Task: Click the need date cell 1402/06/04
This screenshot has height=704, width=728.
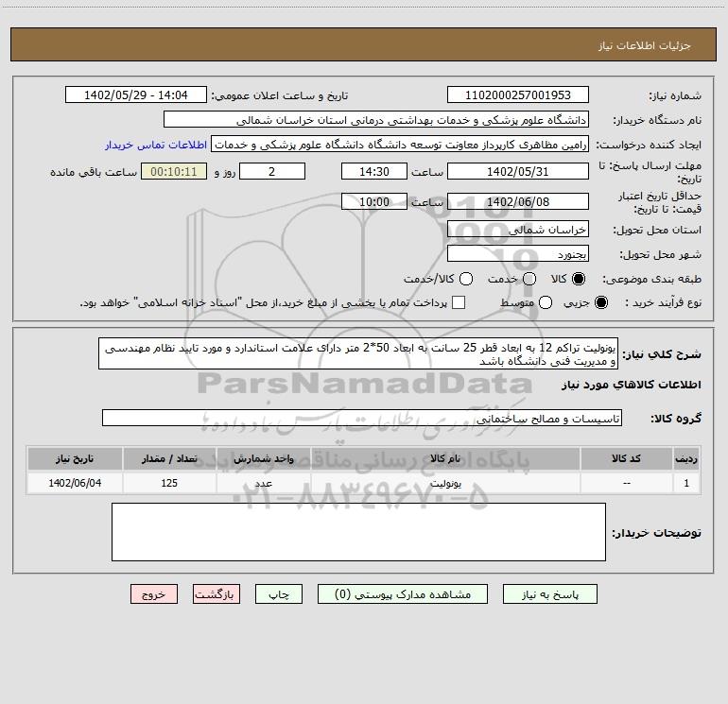Action: 75,483
